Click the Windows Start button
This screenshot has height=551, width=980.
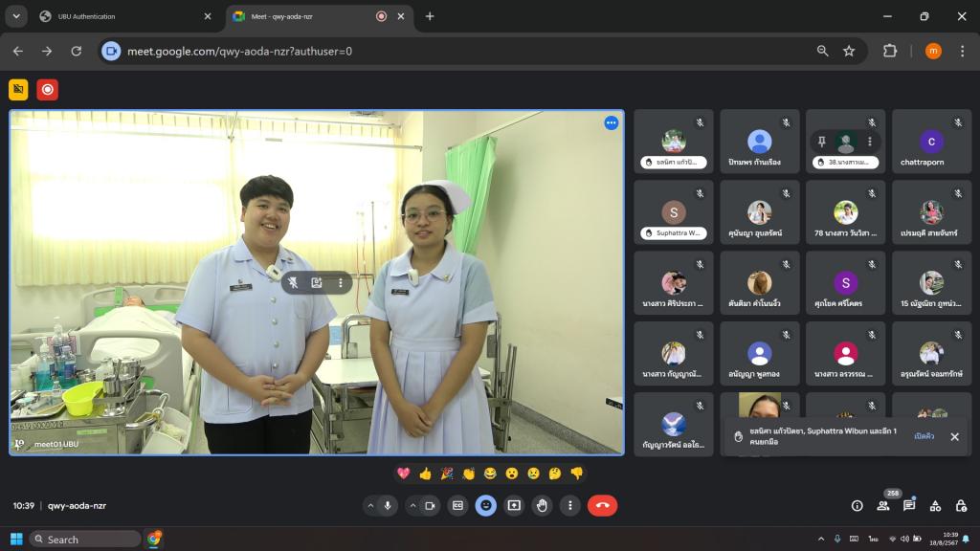click(x=16, y=539)
